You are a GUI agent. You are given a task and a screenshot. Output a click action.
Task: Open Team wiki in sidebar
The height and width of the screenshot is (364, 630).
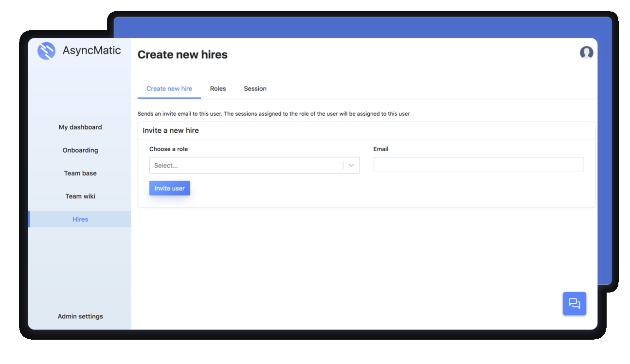tap(80, 196)
